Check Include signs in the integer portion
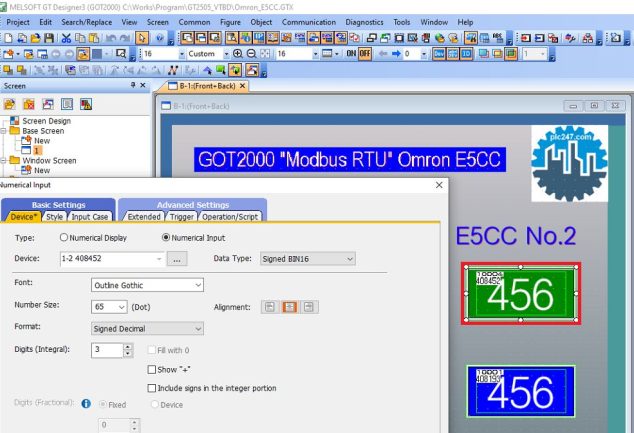634x433 pixels. click(x=152, y=388)
